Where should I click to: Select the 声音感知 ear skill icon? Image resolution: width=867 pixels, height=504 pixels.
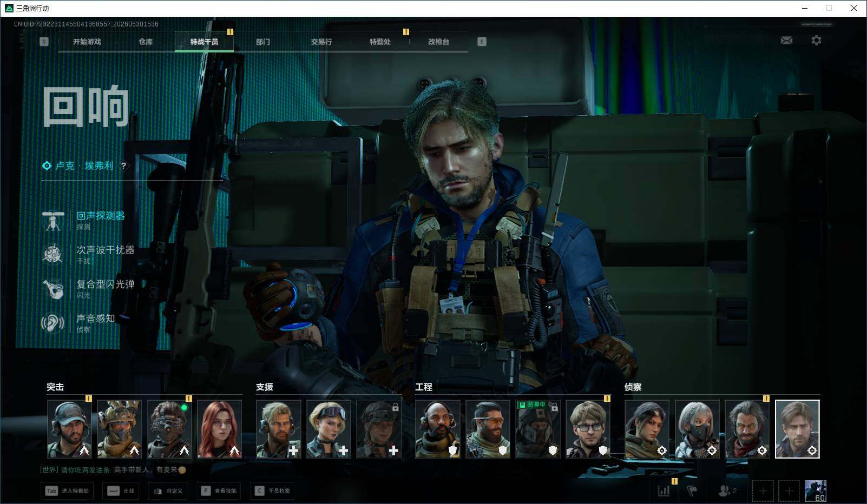pyautogui.click(x=53, y=323)
